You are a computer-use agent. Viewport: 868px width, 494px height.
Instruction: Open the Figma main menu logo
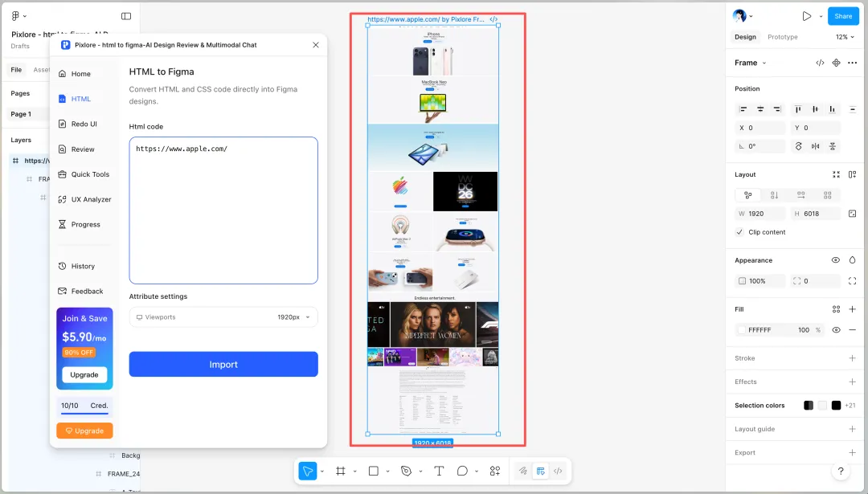[x=15, y=16]
